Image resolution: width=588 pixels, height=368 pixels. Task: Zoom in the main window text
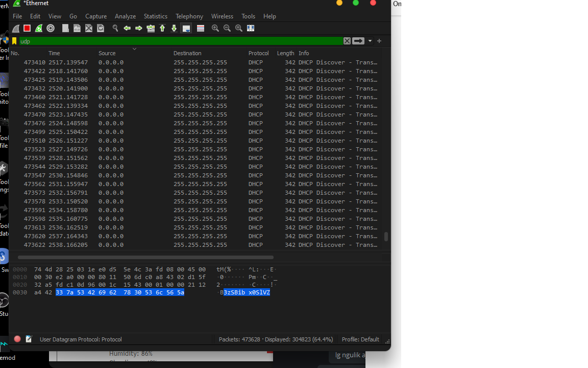tap(215, 28)
